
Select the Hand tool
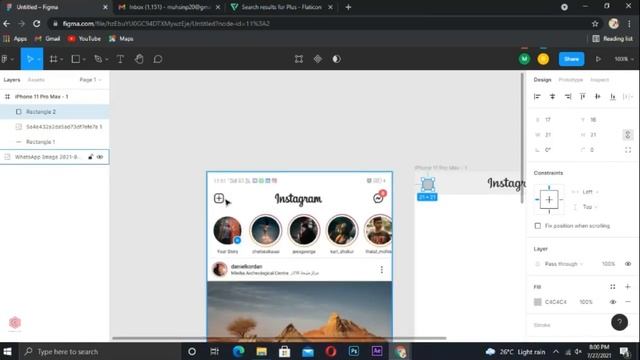[139, 59]
